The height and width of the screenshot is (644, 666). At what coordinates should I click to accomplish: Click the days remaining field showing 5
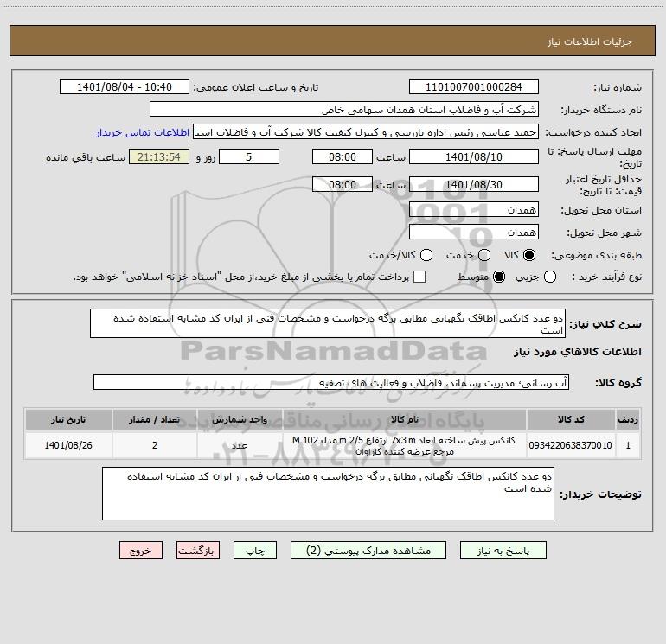pos(249,157)
